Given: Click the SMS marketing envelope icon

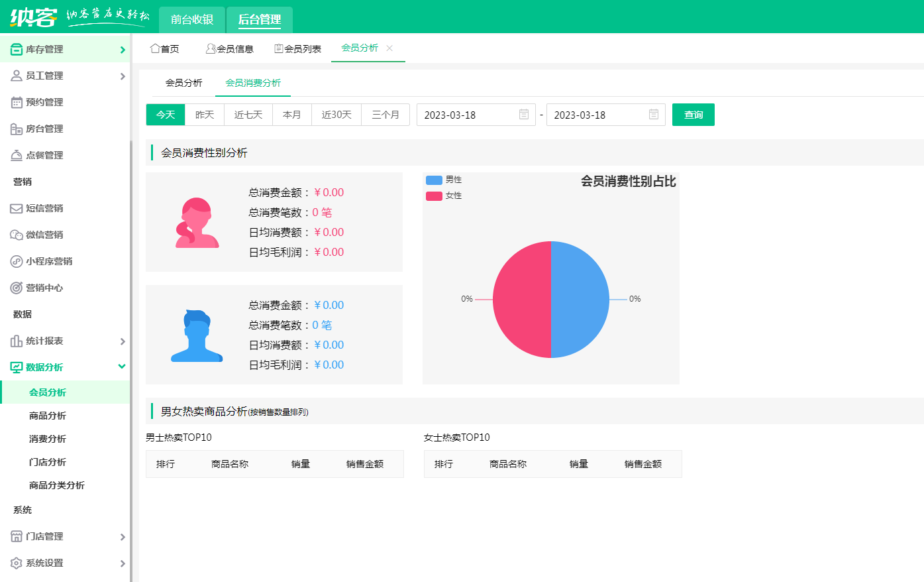Looking at the screenshot, I should [x=17, y=209].
